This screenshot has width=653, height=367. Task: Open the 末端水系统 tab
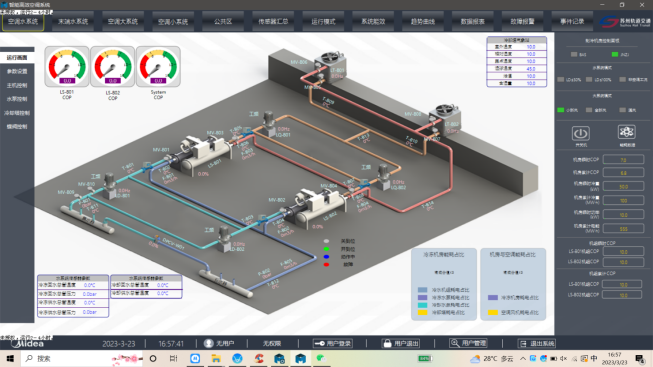(x=73, y=21)
